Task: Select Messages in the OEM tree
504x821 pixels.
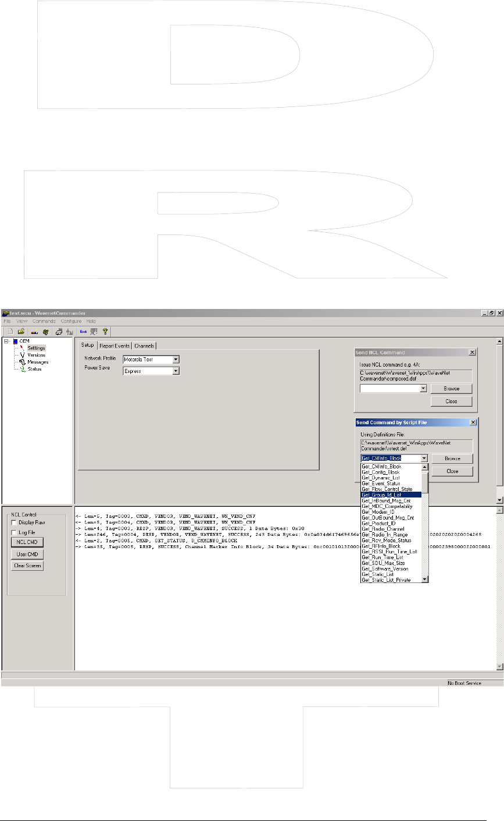Action: 38,362
